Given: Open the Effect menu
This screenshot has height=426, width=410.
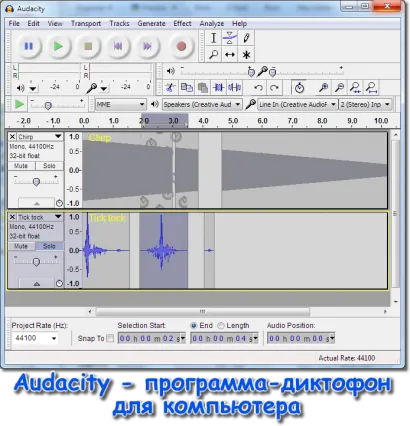Looking at the screenshot, I should [x=182, y=24].
